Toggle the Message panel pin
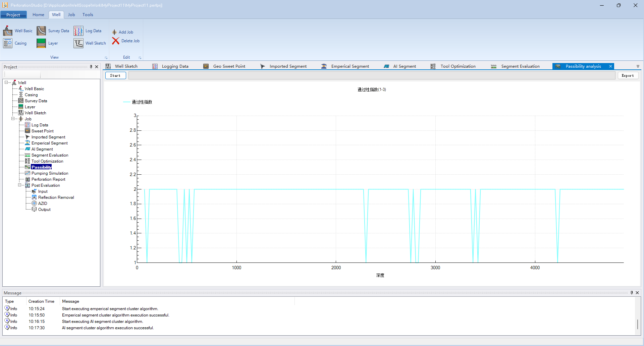This screenshot has height=346, width=644. click(632, 293)
